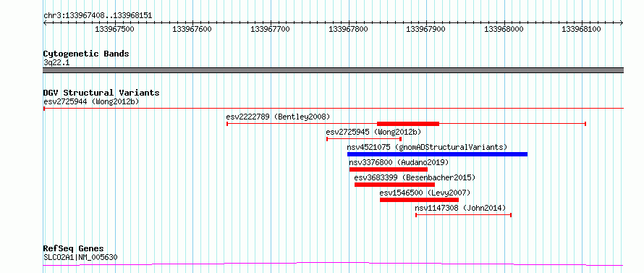This screenshot has width=644, height=273.
Task: Click the thick red esv2222789 inner bar
Action: [x=408, y=124]
